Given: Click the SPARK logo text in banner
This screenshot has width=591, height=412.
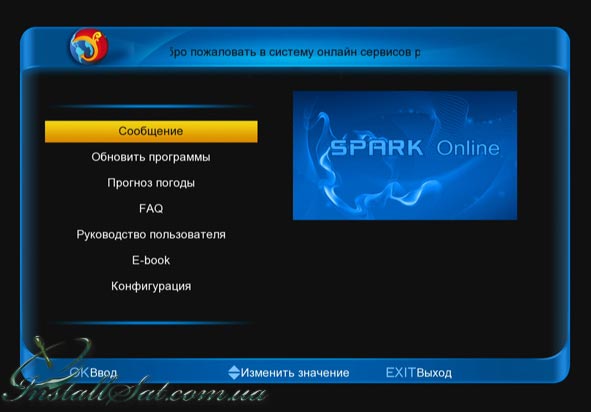Looking at the screenshot, I should coord(376,147).
